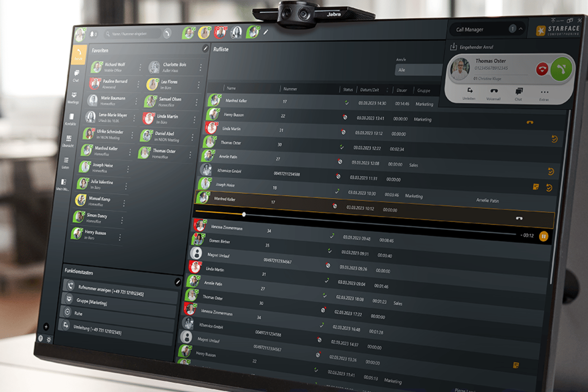588x392 pixels.
Task: Click the dial handset button beside search field
Action: pos(168,34)
